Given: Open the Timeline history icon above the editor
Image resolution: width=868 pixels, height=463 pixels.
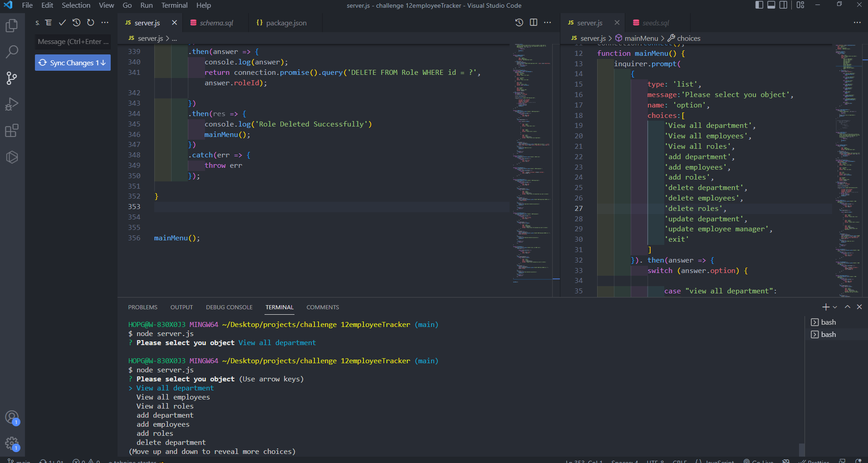Looking at the screenshot, I should point(519,22).
